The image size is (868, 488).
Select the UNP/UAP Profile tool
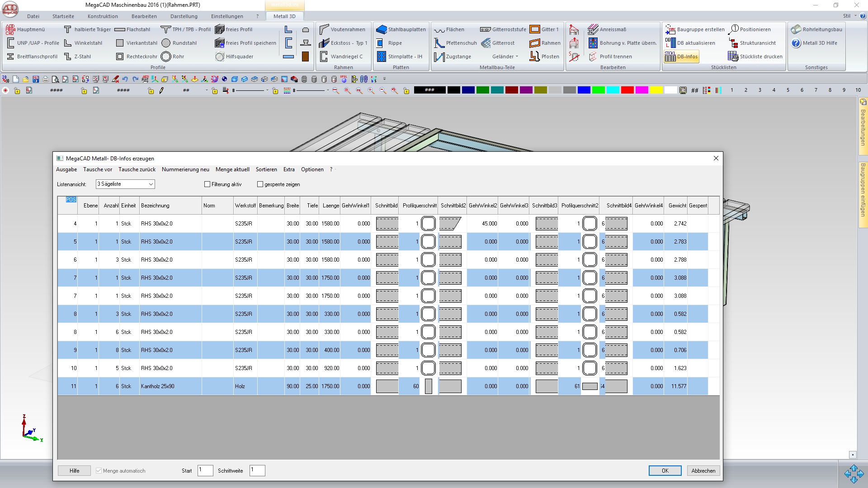point(33,43)
